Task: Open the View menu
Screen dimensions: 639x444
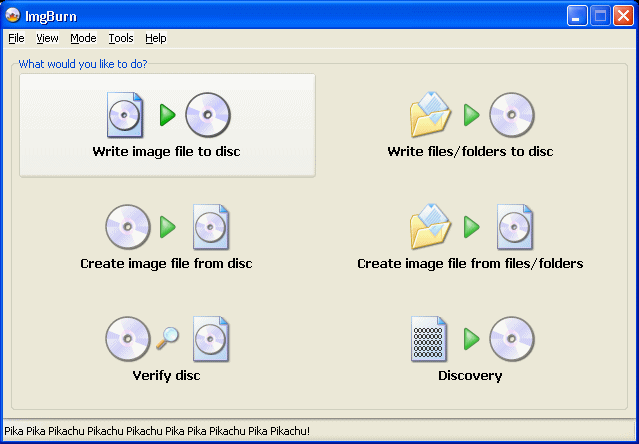Action: pyautogui.click(x=47, y=38)
